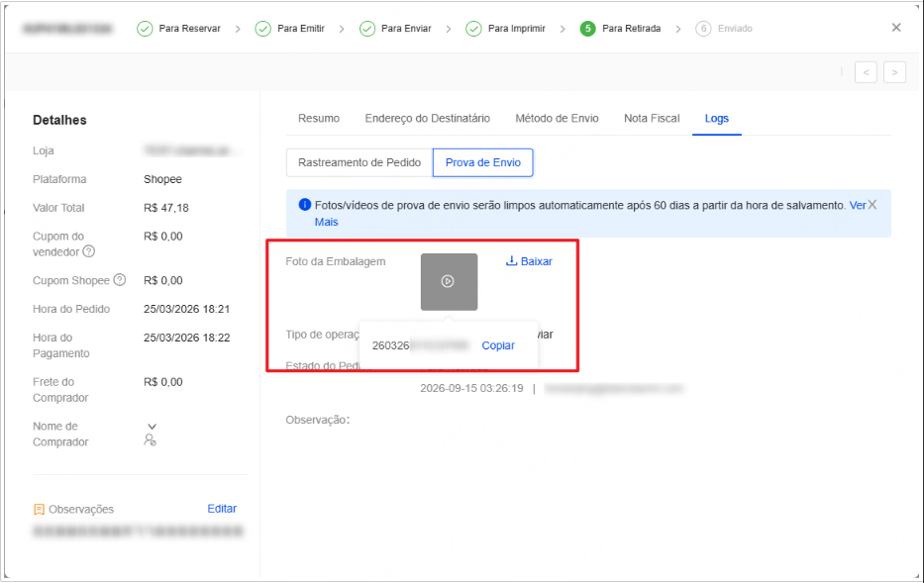Open the Nota Fiscal tab
The height and width of the screenshot is (583, 924).
[x=652, y=119]
